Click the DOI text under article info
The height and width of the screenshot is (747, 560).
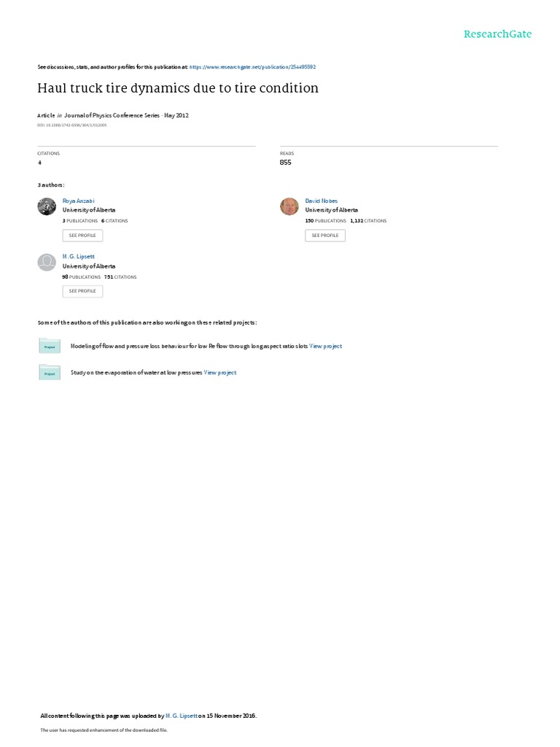tap(72, 125)
